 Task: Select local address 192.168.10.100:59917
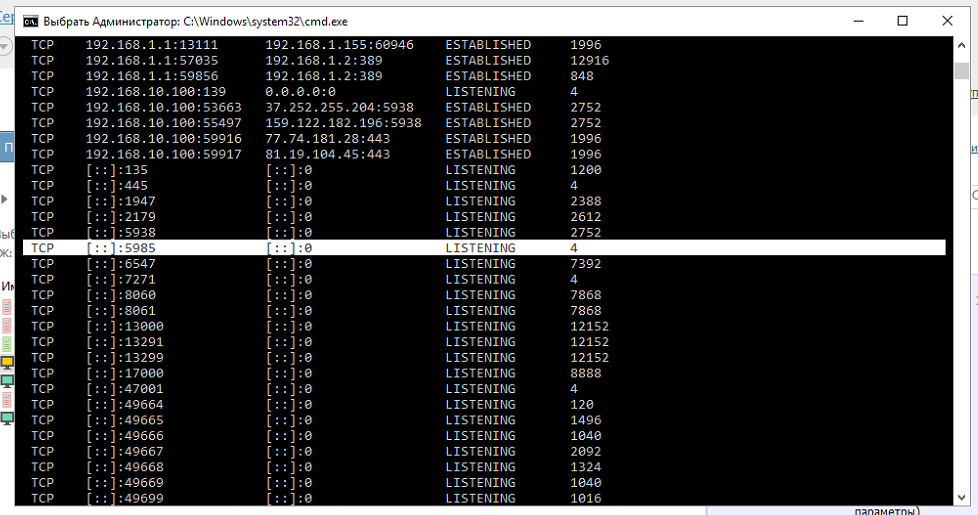163,154
